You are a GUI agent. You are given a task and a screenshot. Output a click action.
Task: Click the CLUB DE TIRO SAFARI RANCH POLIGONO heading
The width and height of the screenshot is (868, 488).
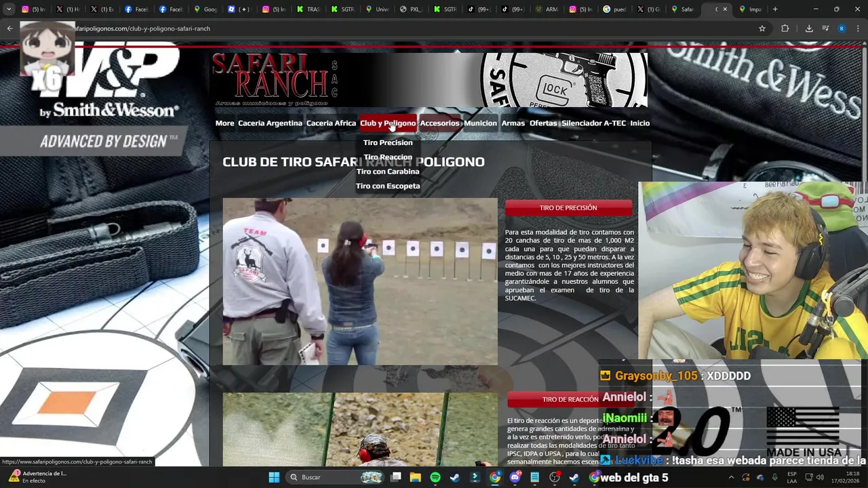(x=353, y=162)
